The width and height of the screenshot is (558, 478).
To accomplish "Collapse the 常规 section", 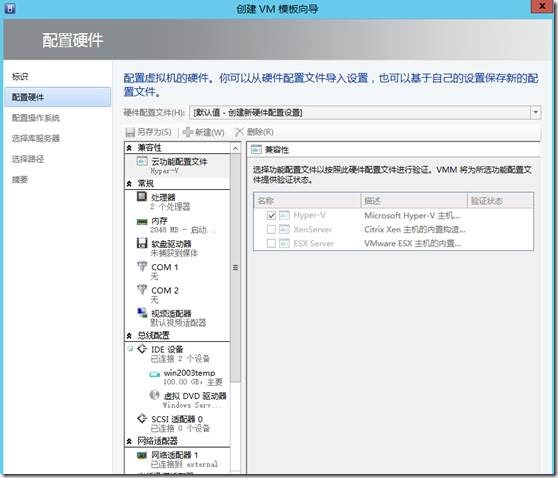I will (129, 184).
